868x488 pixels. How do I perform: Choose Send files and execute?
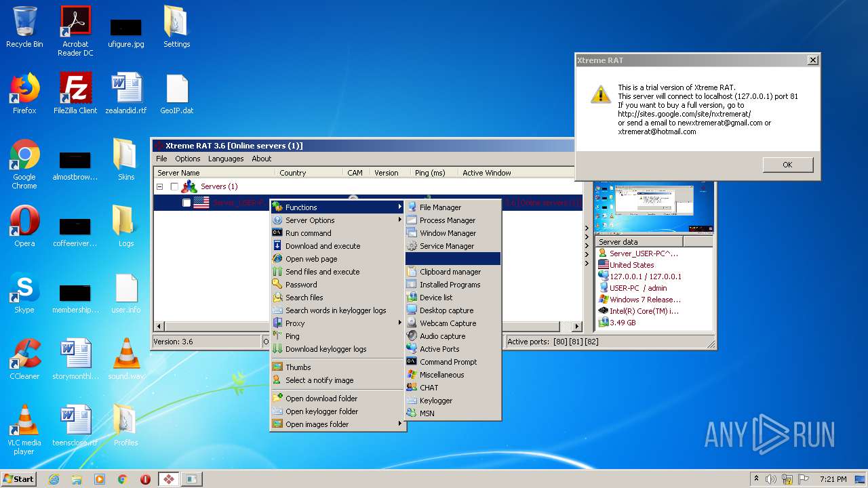click(x=338, y=272)
